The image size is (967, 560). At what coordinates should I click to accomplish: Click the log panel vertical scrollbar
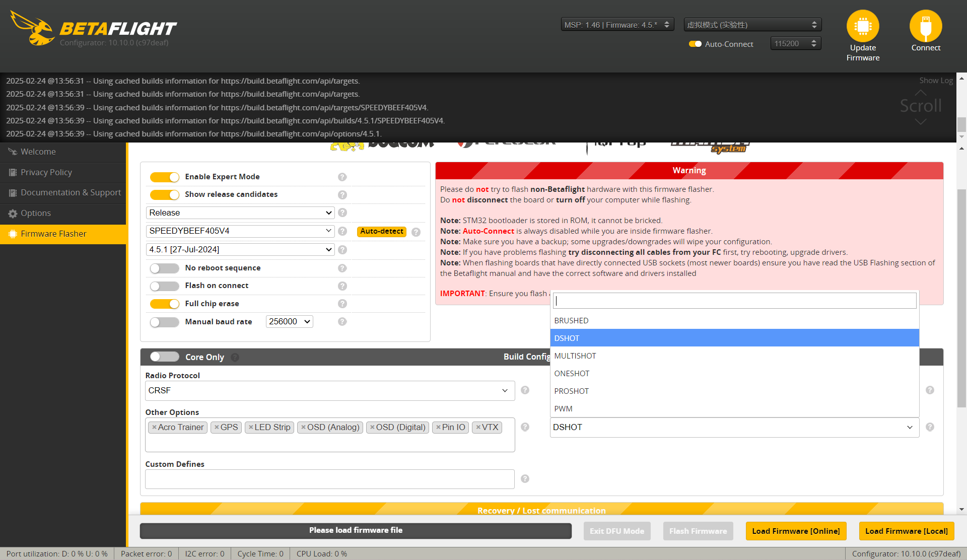coord(961,107)
